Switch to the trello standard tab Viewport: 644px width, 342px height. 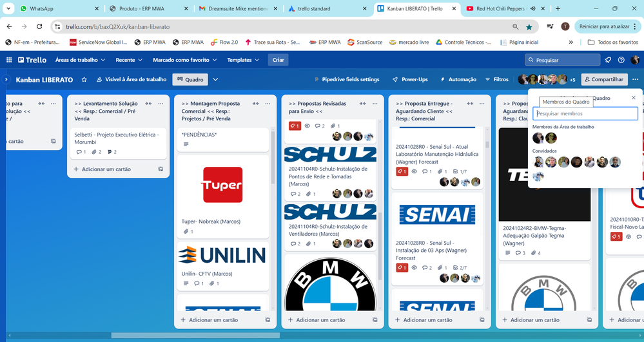point(328,8)
